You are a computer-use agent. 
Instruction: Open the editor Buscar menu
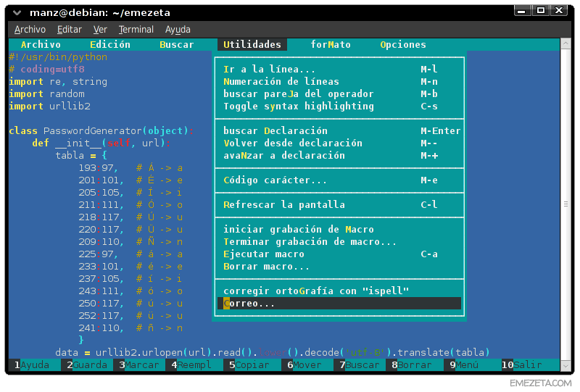[x=176, y=45]
